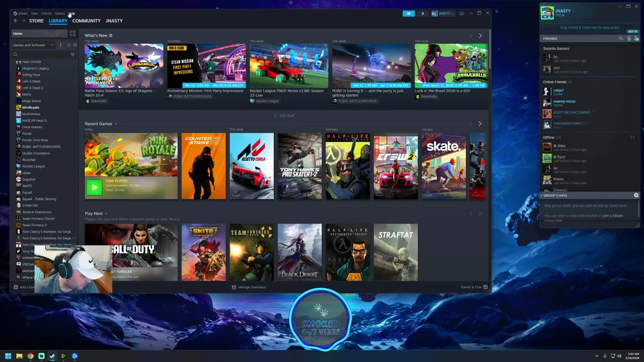Image resolution: width=644 pixels, height=362 pixels.
Task: Filter library by recent activity clock icon
Action: coord(68,45)
